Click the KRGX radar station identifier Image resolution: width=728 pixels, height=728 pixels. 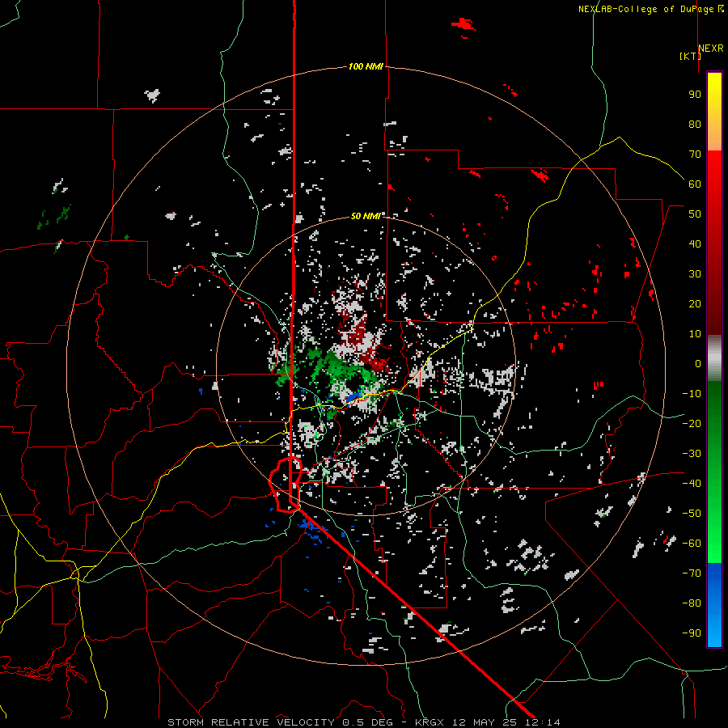coord(430,722)
